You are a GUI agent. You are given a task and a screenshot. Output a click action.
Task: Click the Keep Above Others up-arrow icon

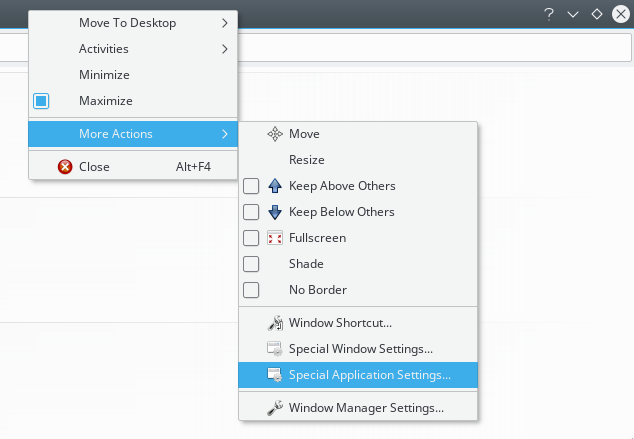click(276, 186)
